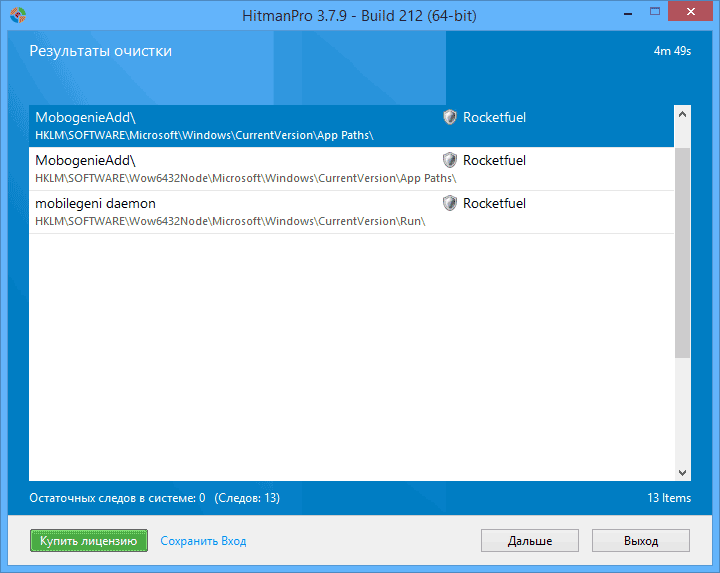
Task: Click the shield icon in the Wow6432Node App Paths row
Action: click(450, 160)
